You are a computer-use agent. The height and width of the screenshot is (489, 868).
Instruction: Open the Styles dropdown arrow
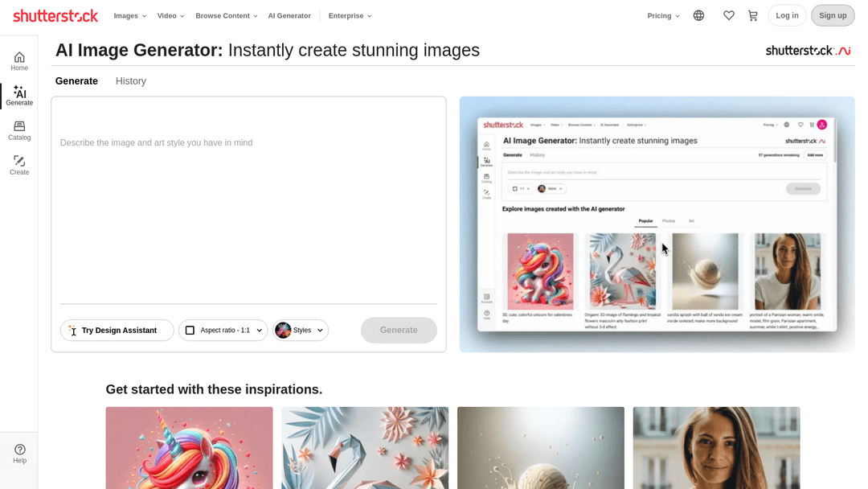click(x=320, y=330)
